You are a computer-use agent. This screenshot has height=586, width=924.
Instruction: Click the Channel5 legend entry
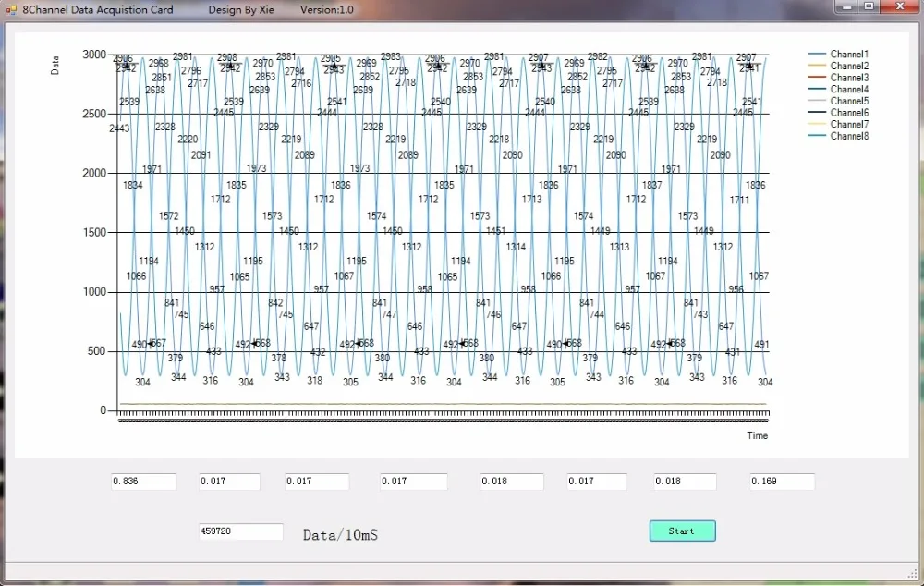coord(838,101)
